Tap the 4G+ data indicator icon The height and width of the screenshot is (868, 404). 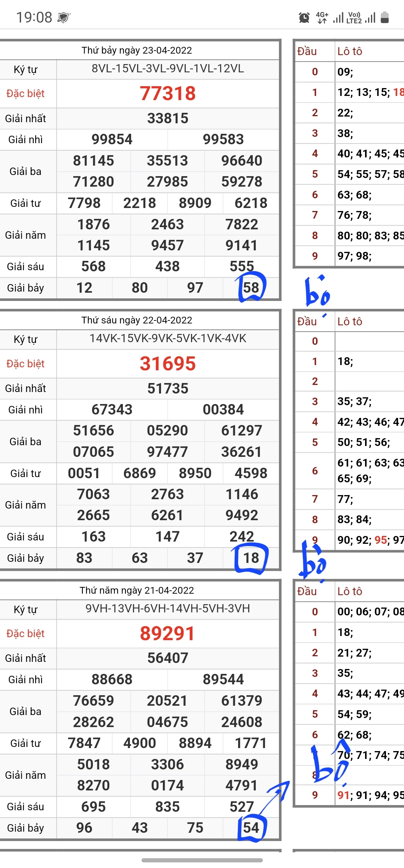coord(322,18)
